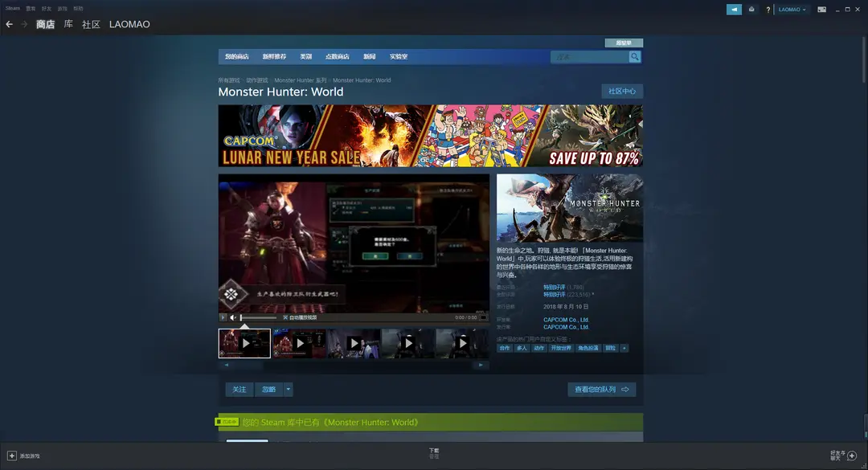Open 类别 (Categories) in store nav
Viewport: 868px width, 470px height.
pyautogui.click(x=305, y=56)
